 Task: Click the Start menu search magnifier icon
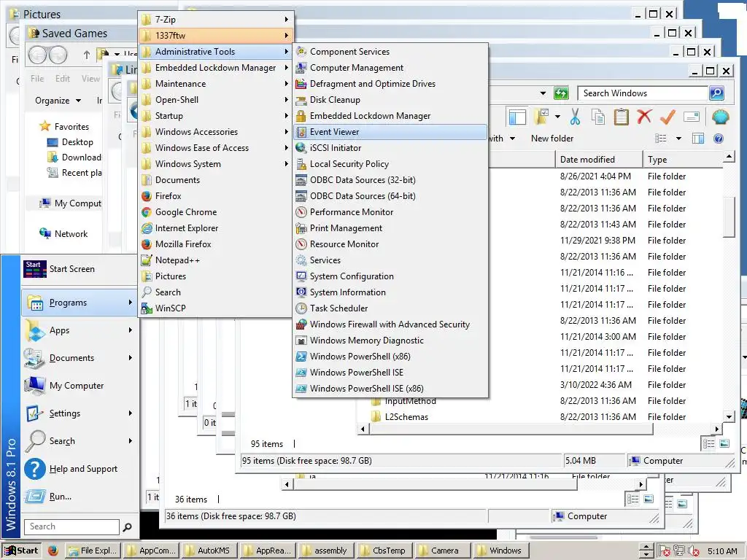point(127,527)
